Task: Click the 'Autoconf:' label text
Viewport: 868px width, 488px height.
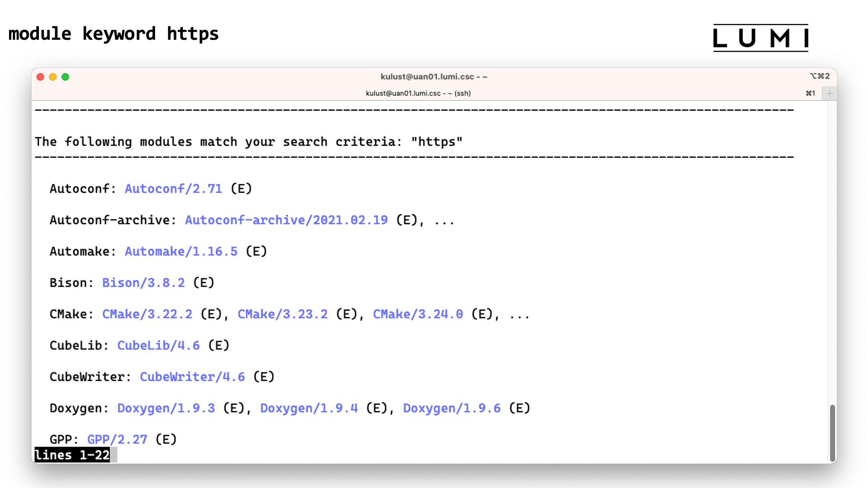Action: pyautogui.click(x=83, y=189)
